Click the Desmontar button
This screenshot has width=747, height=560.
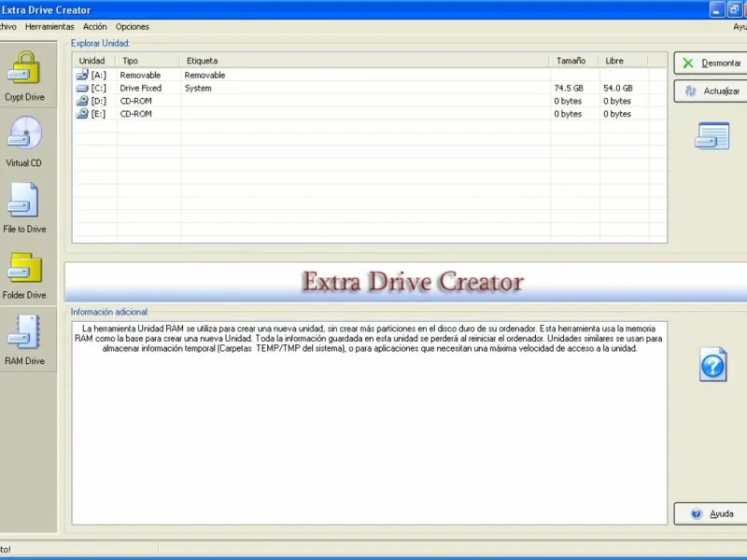[x=711, y=63]
